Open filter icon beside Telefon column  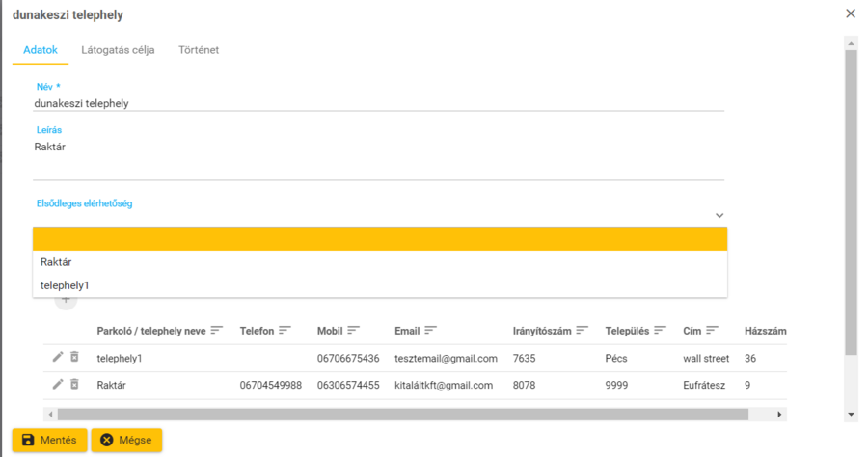tap(285, 331)
